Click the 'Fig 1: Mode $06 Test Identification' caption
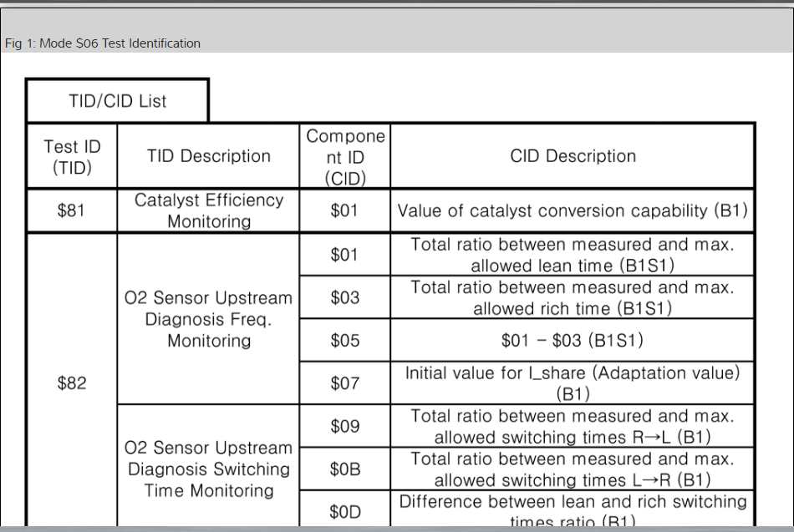 [103, 43]
